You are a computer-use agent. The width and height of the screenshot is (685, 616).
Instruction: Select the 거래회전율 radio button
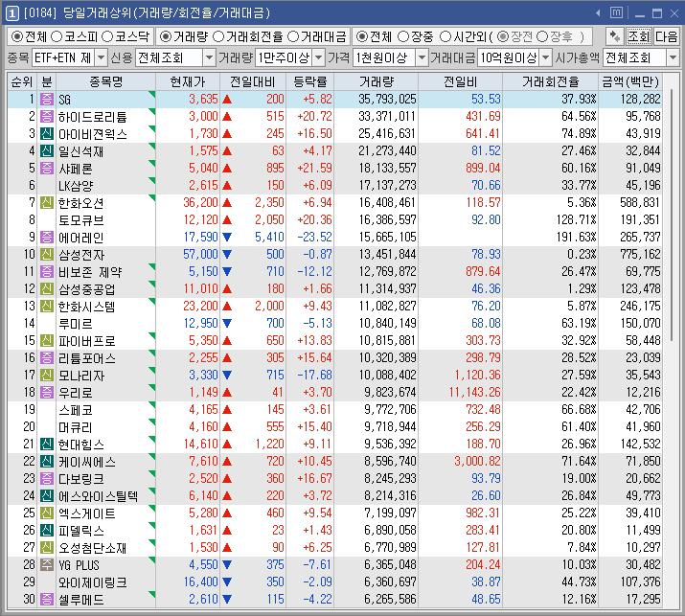[218, 36]
